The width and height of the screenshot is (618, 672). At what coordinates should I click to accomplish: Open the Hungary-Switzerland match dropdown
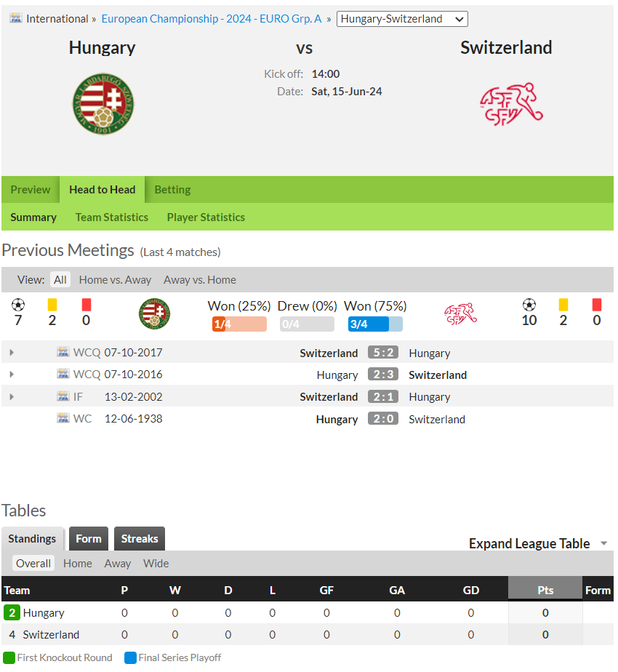click(402, 19)
